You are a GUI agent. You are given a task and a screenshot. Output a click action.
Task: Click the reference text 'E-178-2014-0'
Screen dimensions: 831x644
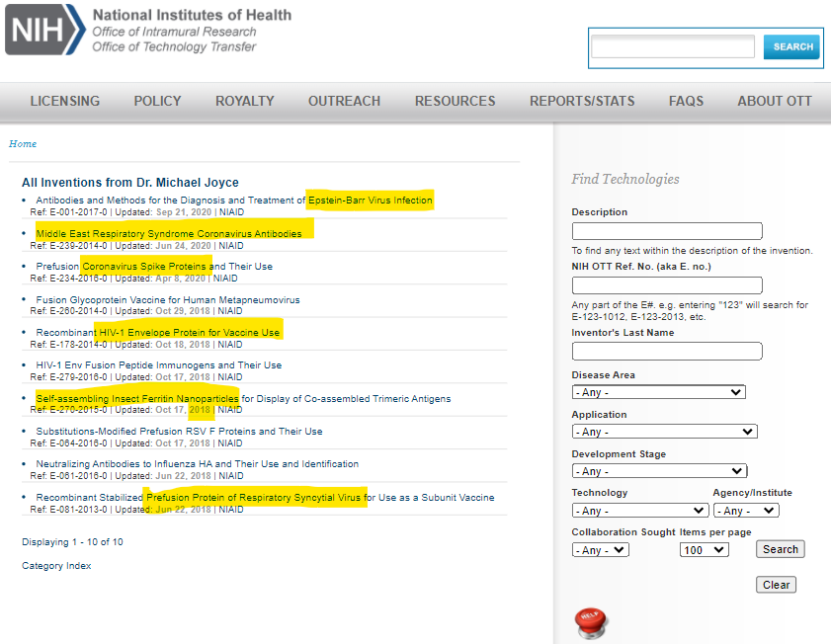coord(78,345)
